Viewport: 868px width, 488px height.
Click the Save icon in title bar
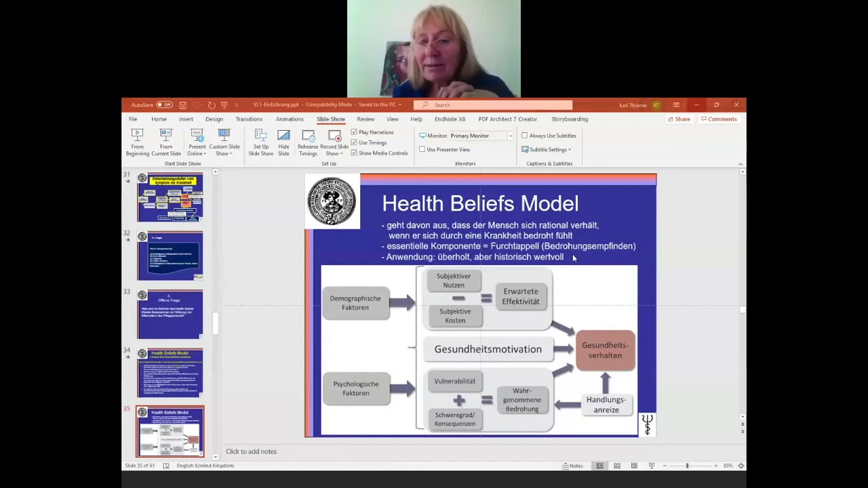[182, 105]
